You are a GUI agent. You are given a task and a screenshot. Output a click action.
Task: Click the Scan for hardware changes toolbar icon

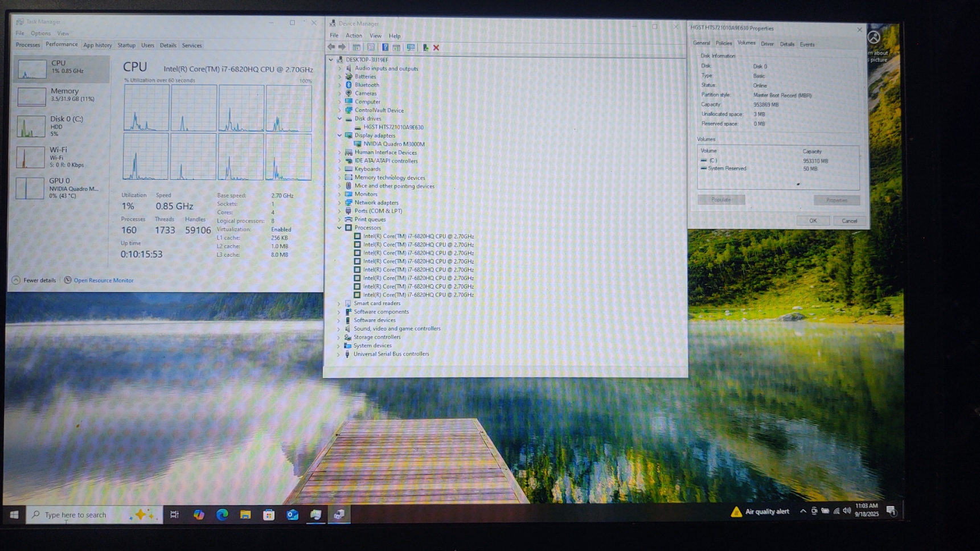tap(411, 48)
